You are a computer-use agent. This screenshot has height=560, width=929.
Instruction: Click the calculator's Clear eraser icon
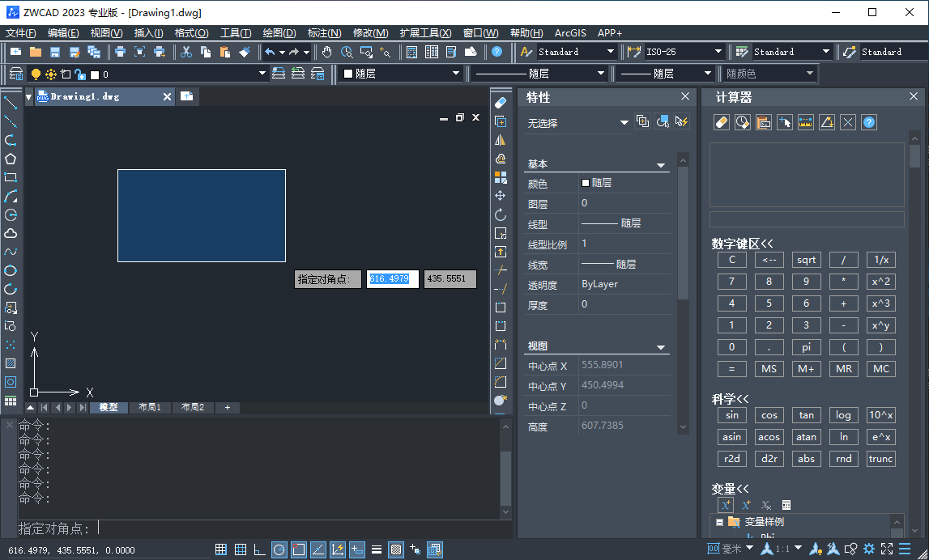(x=721, y=122)
